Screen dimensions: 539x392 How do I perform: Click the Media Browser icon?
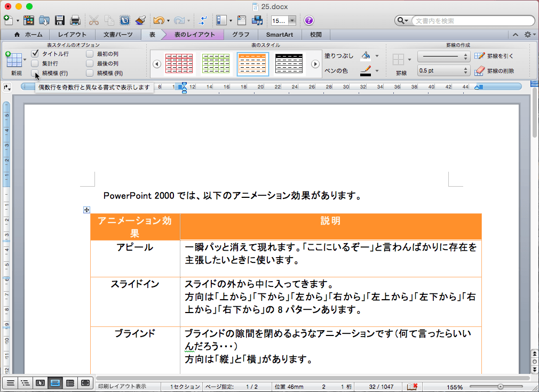click(257, 21)
